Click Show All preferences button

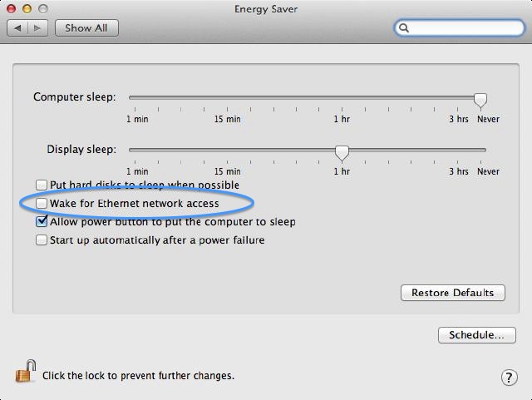click(86, 28)
